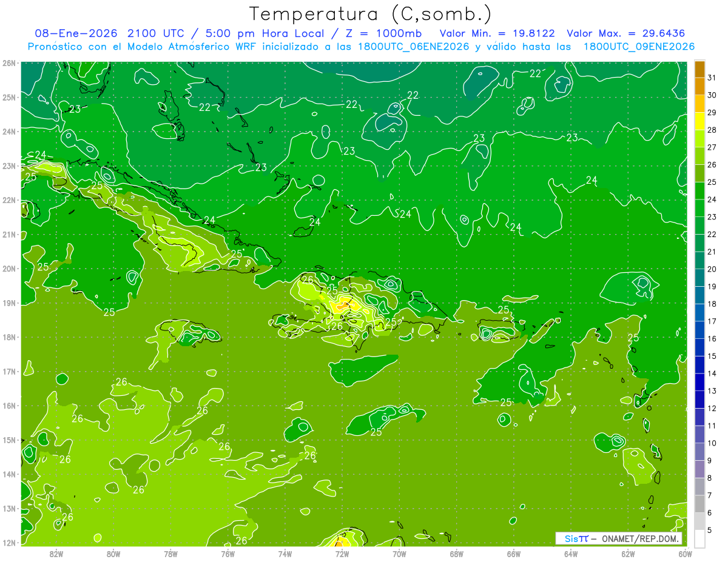Image resolution: width=728 pixels, height=562 pixels.
Task: Click the "18N" latitude axis label
Action: click(x=8, y=337)
